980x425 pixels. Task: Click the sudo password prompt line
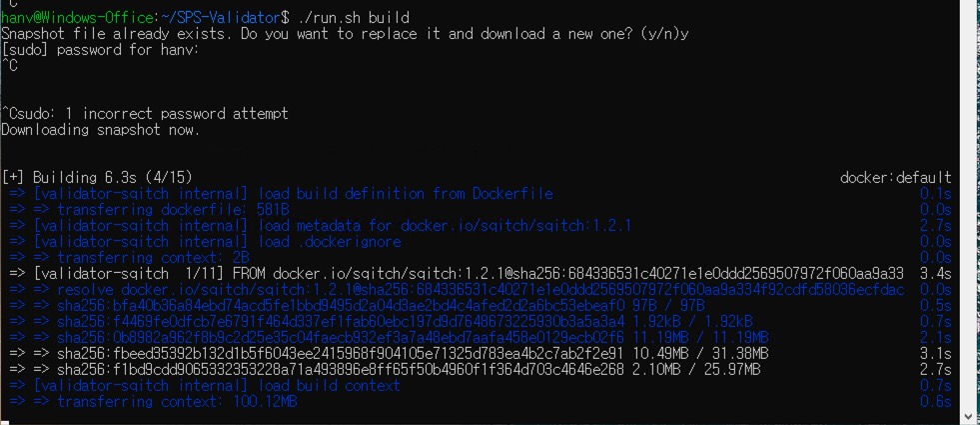point(100,49)
